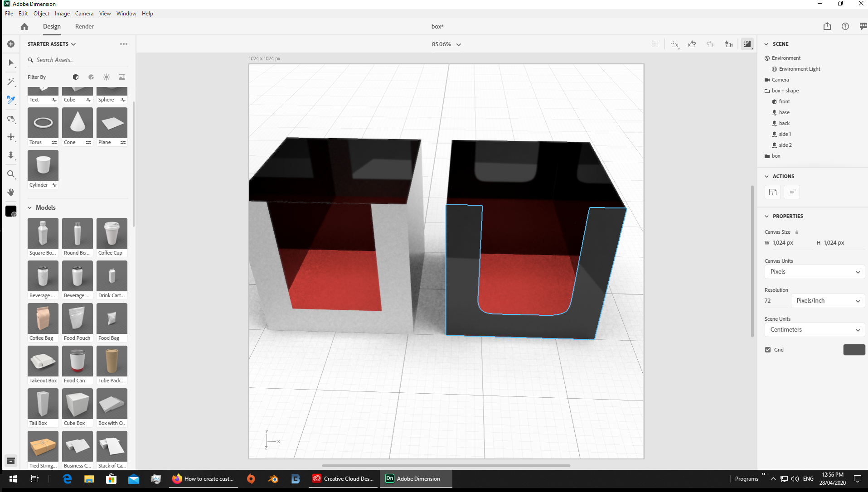Open the Starter Assets options menu
The width and height of the screenshot is (868, 492).
tap(123, 43)
